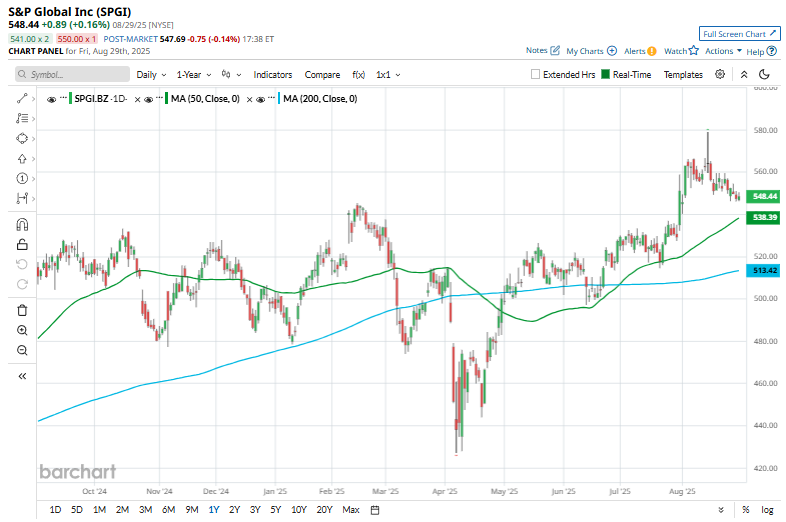Open Full Screen Chart
Screen dimensions: 786x522
(739, 34)
